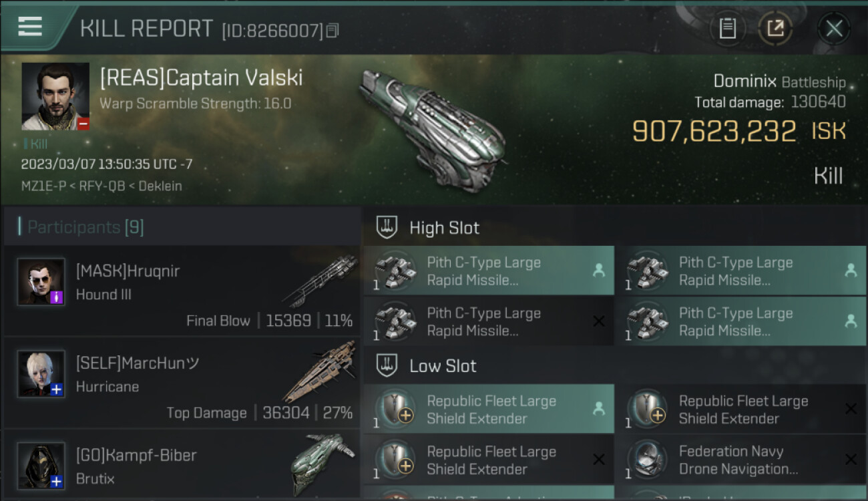Click the Low Slot section header

click(x=443, y=366)
